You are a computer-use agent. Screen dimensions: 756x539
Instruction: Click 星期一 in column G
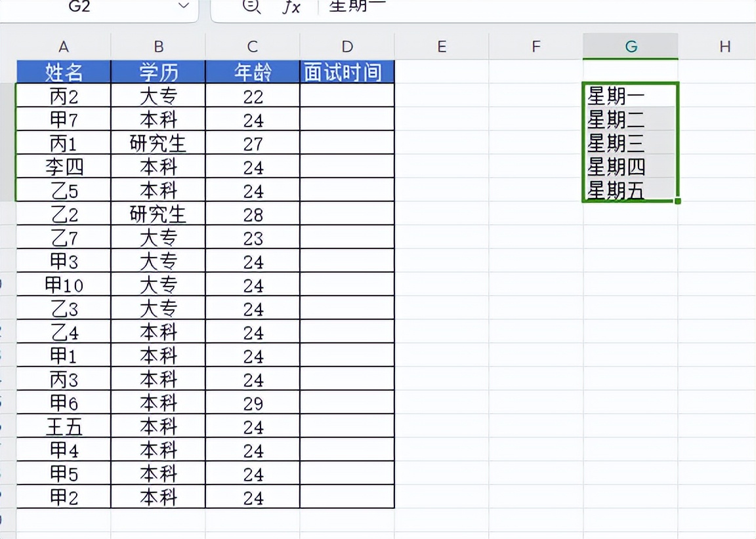(631, 95)
